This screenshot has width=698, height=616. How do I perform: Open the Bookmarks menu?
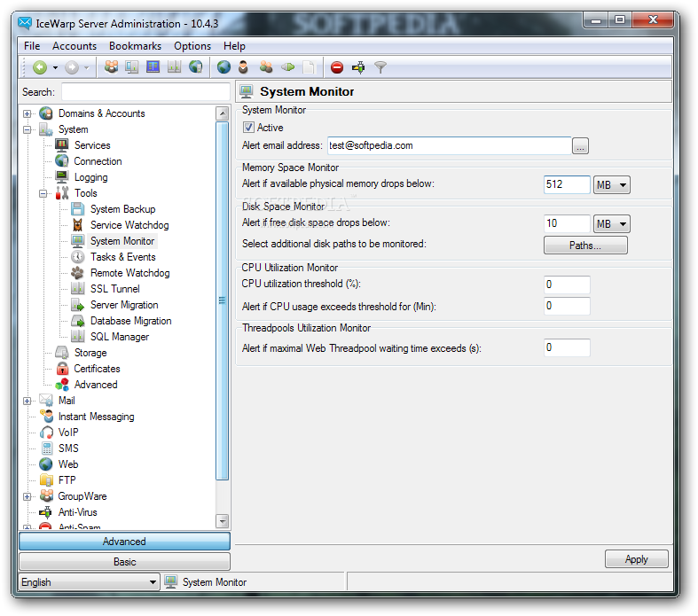click(x=136, y=46)
